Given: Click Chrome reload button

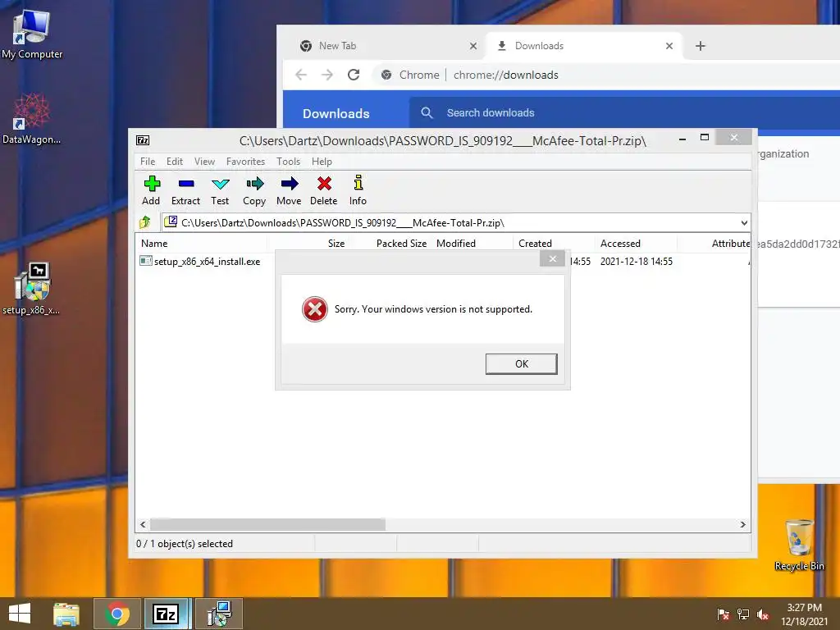Looking at the screenshot, I should pos(354,75).
